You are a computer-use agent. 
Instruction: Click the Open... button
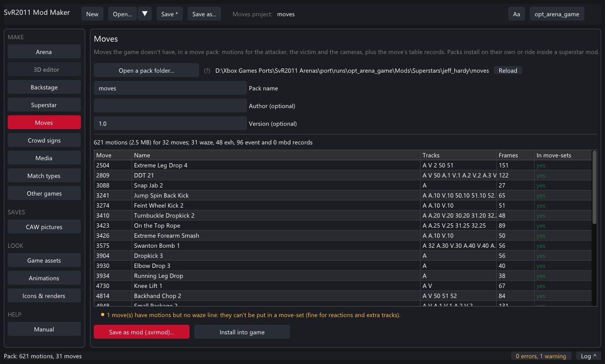point(123,14)
